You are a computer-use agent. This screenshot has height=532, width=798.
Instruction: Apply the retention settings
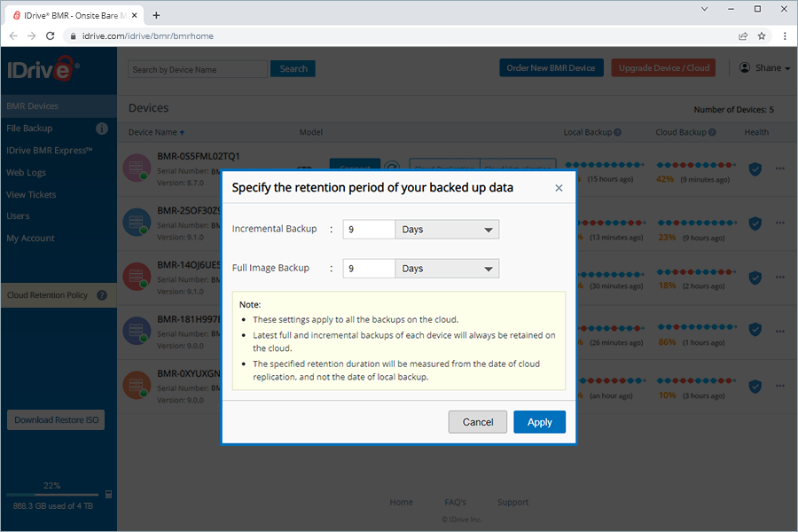tap(539, 422)
